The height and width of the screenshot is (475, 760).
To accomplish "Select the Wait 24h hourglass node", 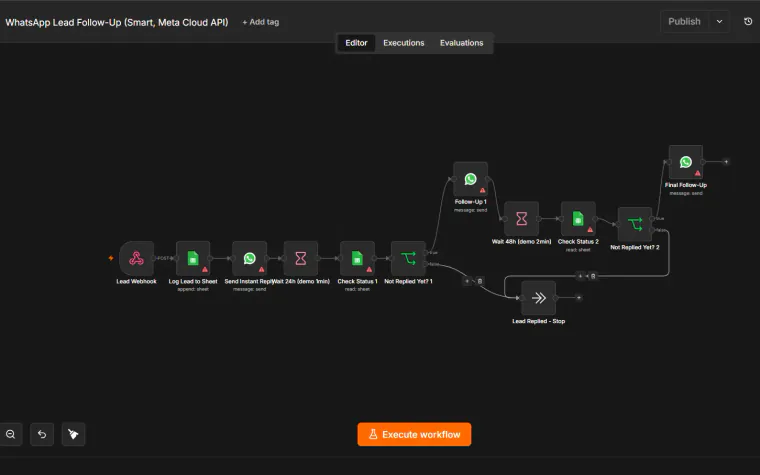I will [301, 258].
